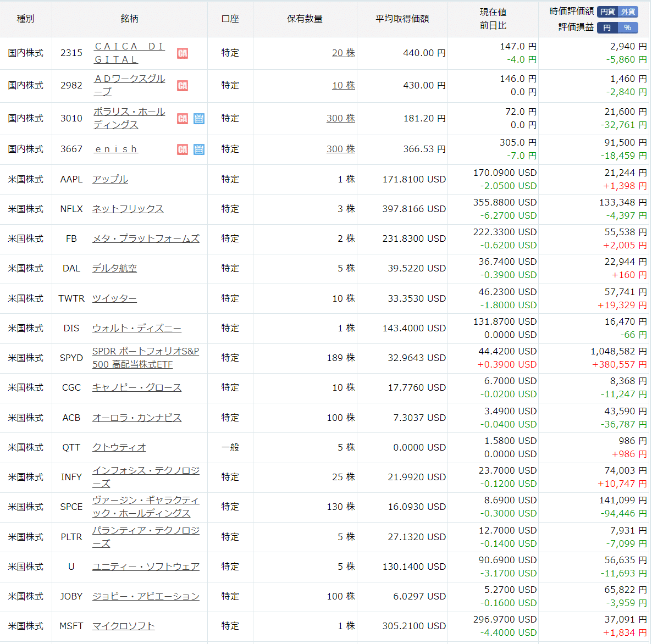The image size is (652, 644).
Task: Open the アップル stock link
Action: click(x=110, y=179)
